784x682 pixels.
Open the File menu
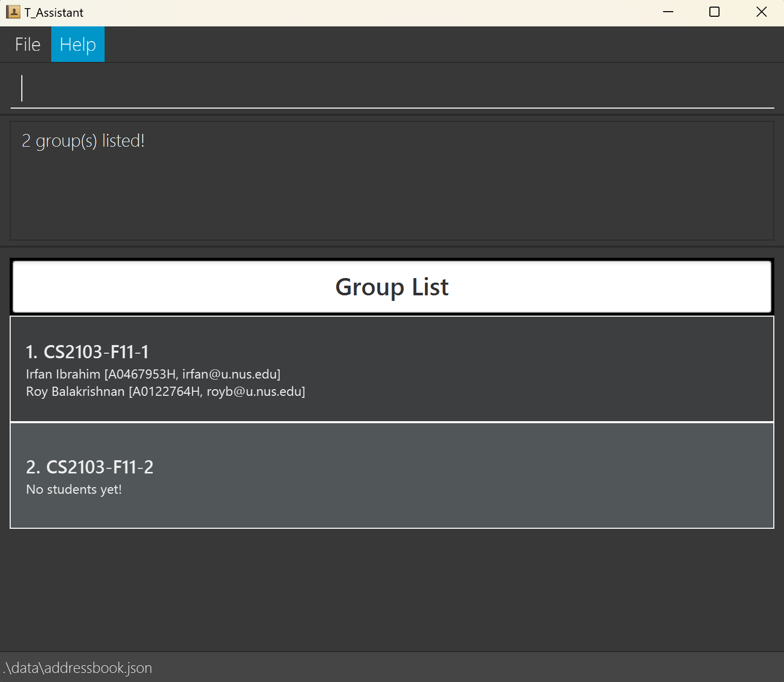coord(27,45)
